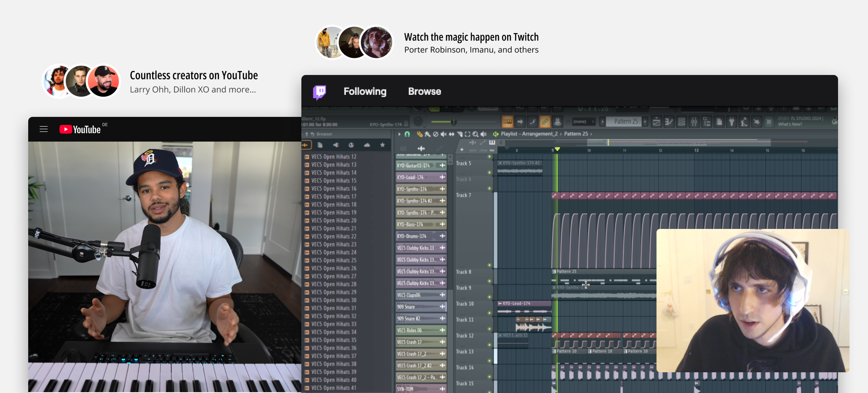Select the zoom magnifier tool in Playlist toolbar
Image resolution: width=868 pixels, height=393 pixels.
point(475,134)
